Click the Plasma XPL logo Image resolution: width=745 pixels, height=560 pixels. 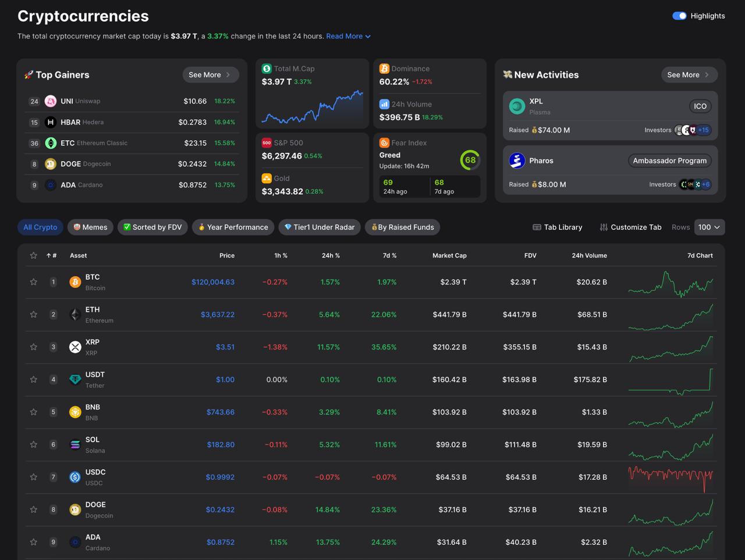pos(517,106)
